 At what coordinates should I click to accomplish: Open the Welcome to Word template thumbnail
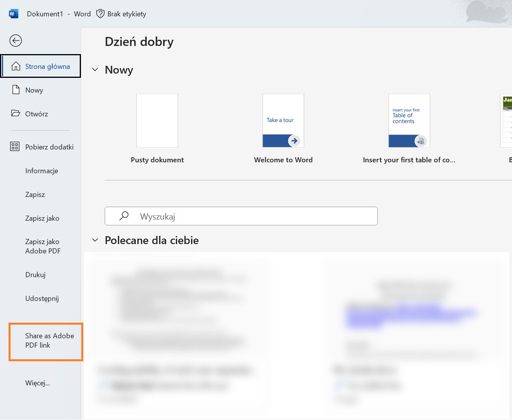[283, 121]
